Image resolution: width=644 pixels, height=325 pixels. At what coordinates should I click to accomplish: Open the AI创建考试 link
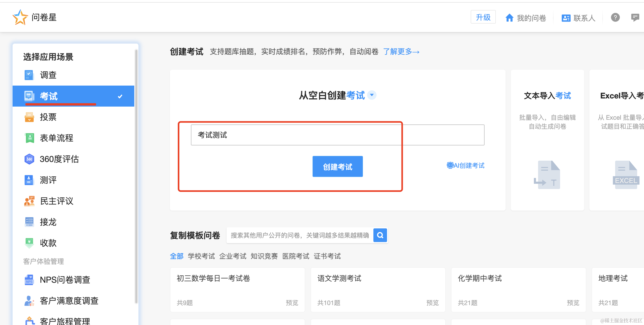[466, 165]
